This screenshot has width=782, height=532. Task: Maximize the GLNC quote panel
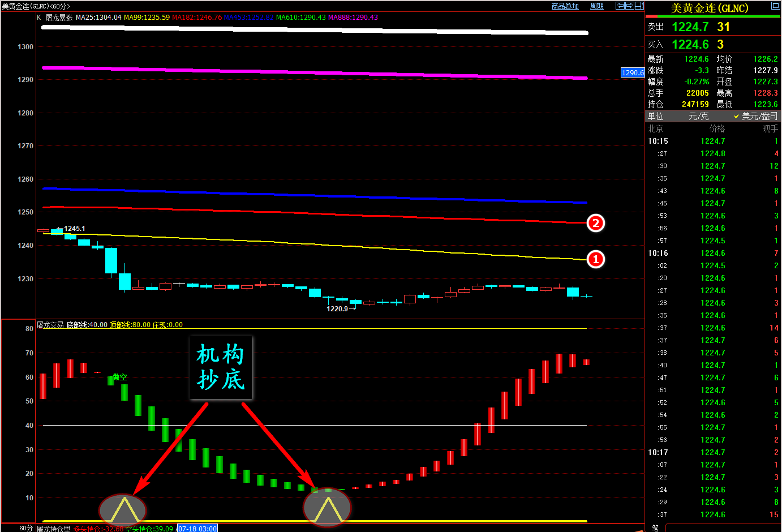775,6
